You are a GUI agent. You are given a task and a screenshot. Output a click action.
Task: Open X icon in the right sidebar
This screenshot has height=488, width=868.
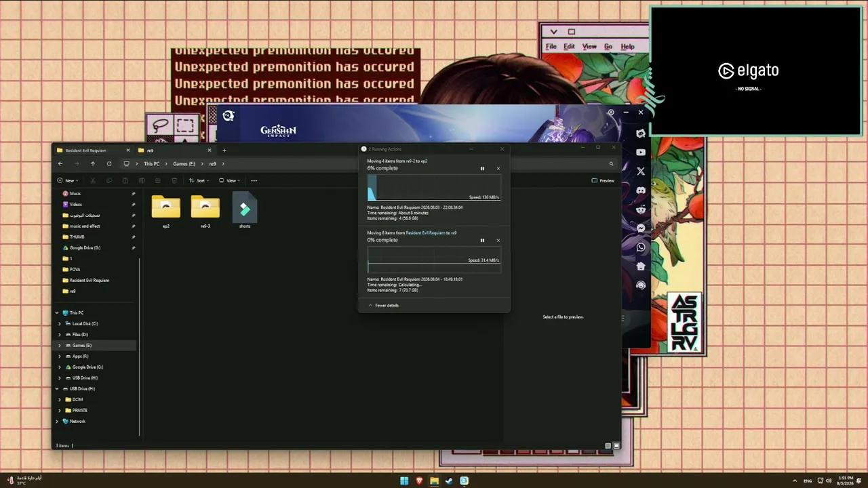641,171
